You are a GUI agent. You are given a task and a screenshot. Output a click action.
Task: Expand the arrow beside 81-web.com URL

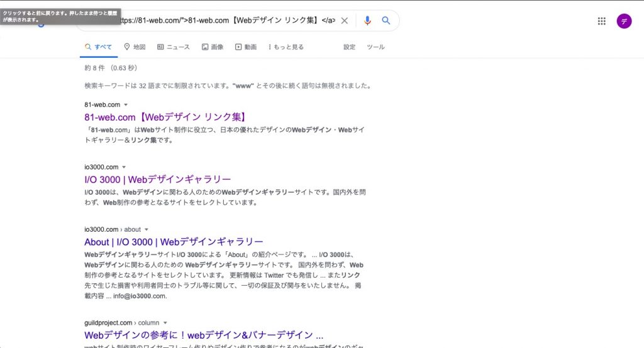pos(126,105)
